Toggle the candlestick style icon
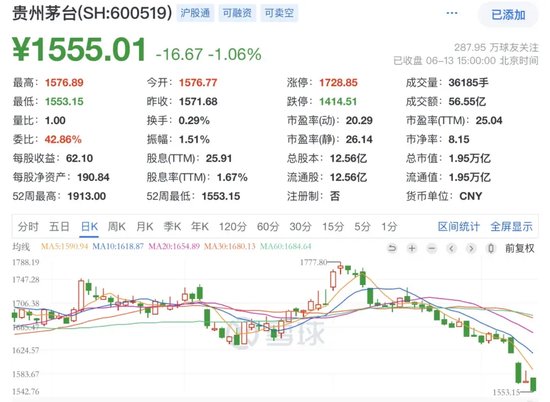This screenshot has height=402, width=550. (491, 248)
